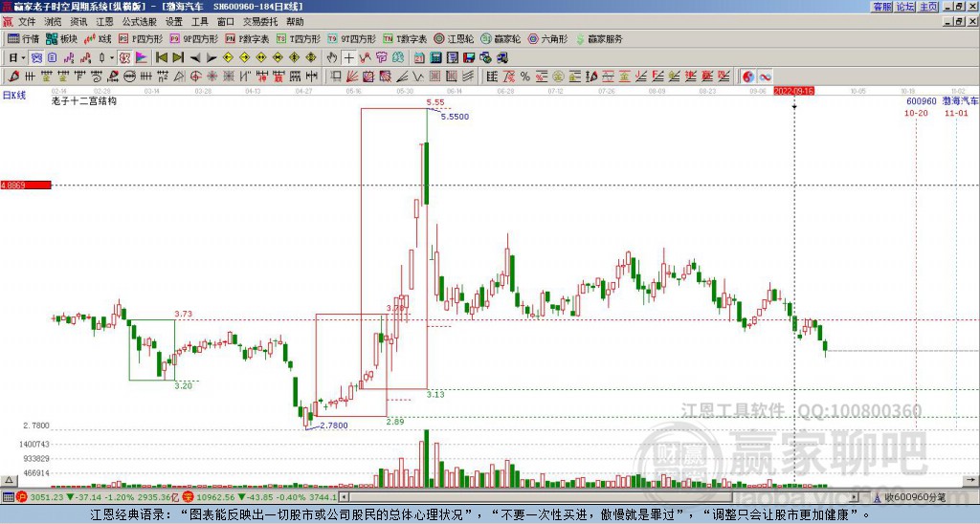Screen dimensions: 980x524
Task: Open the 板块 sector view
Action: coord(62,38)
